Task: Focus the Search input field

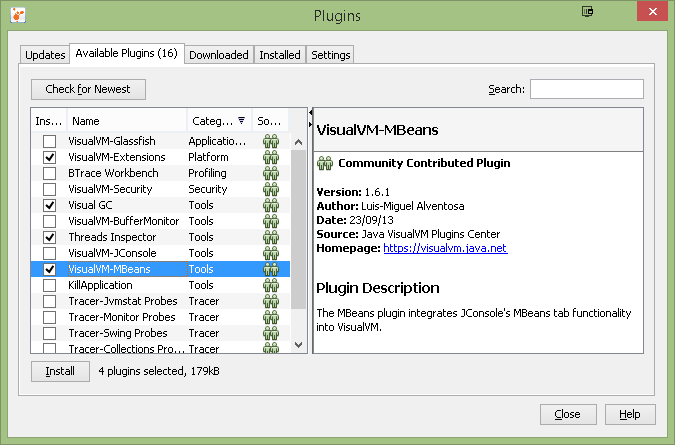Action: (x=587, y=89)
